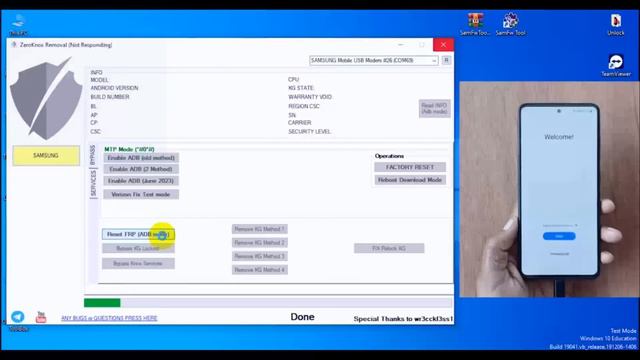
Task: Click the Bypass Knox Services button
Action: pos(138,264)
